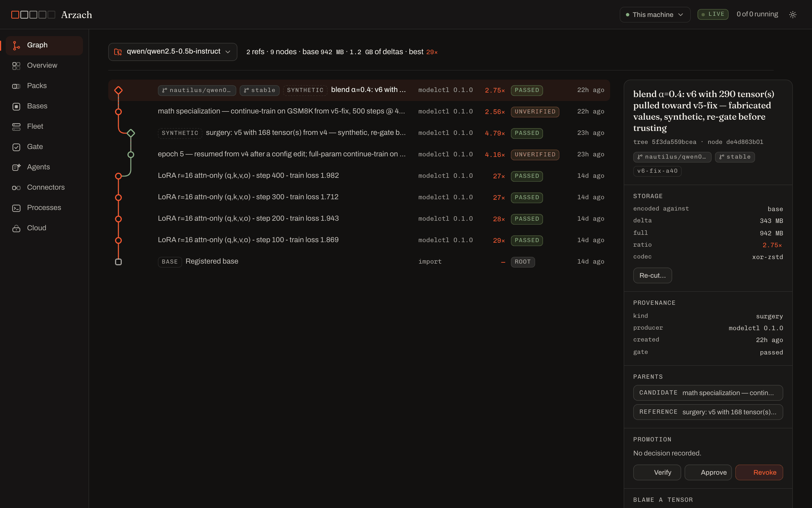Open the Graph view in the sidebar

tap(44, 45)
